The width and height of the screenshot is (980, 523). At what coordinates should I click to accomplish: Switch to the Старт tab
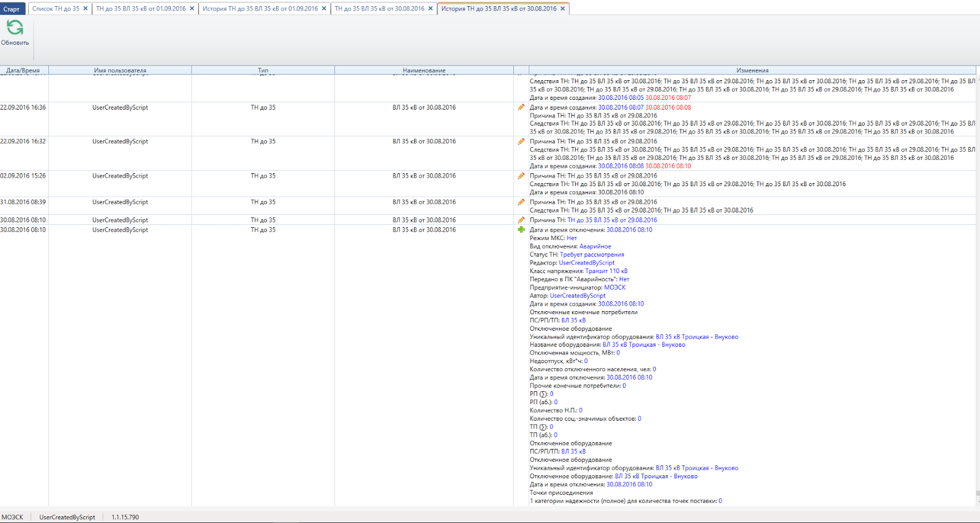pos(12,9)
